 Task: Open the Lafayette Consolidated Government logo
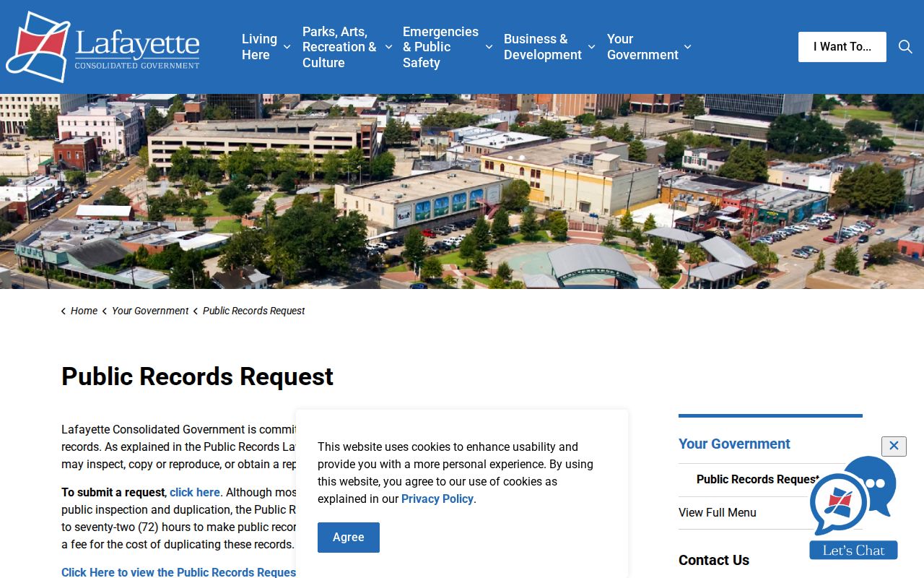pos(103,47)
